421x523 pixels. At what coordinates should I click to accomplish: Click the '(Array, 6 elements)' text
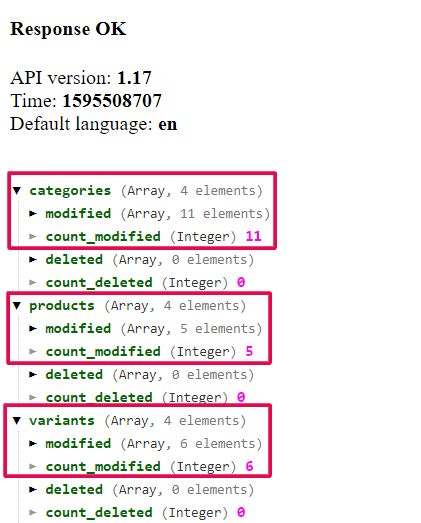[x=191, y=444]
